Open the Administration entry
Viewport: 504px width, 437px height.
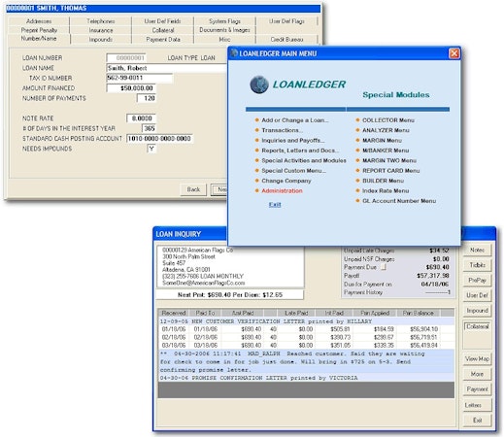(282, 190)
